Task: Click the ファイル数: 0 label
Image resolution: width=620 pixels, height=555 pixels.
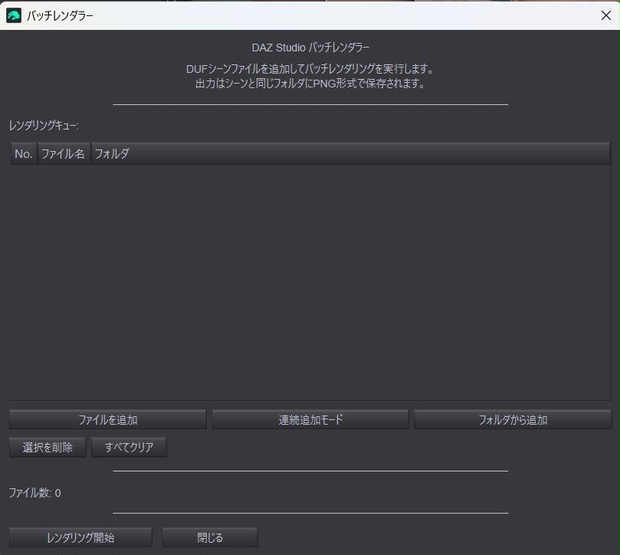Action: (35, 493)
